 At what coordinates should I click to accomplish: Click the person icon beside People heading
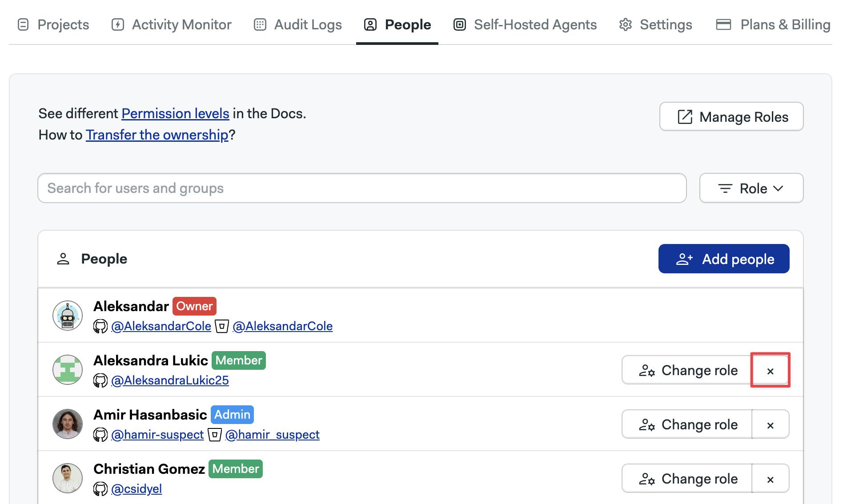pos(63,259)
